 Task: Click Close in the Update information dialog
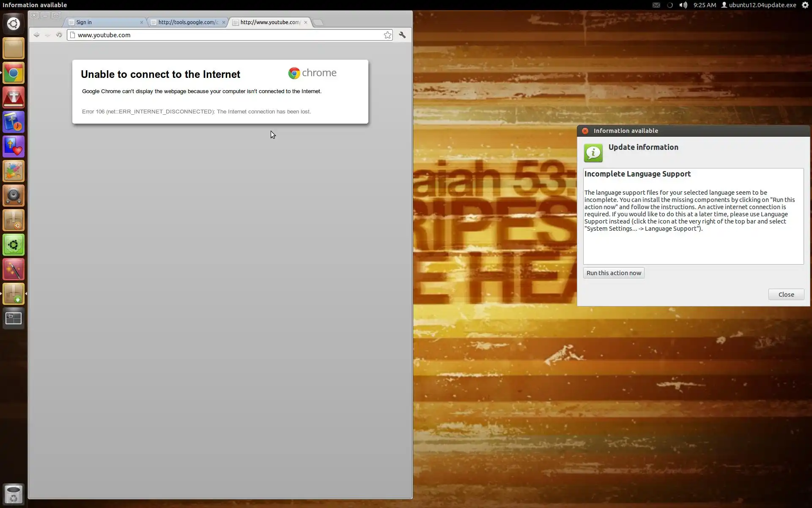[x=786, y=295]
